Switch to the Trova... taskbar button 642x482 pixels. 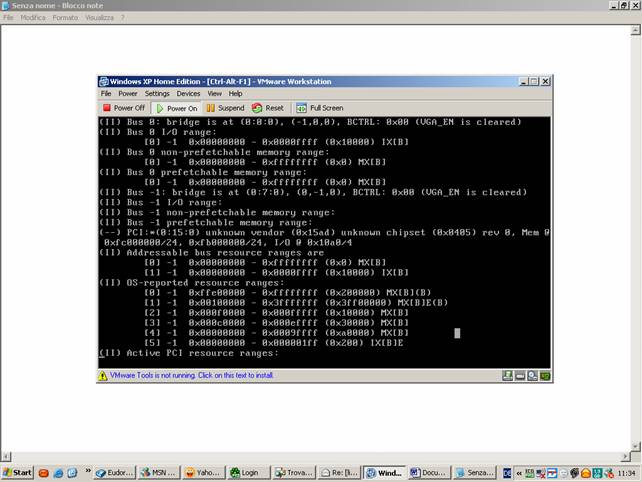click(294, 473)
